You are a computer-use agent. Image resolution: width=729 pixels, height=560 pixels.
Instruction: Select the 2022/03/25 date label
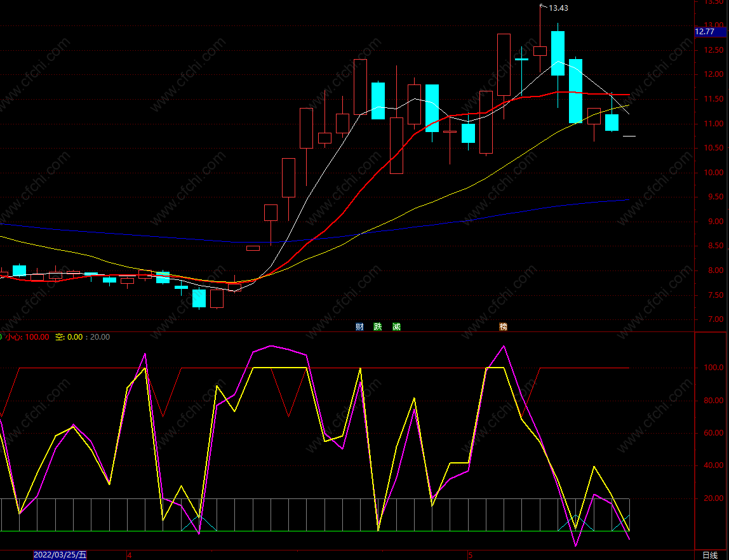(x=60, y=555)
